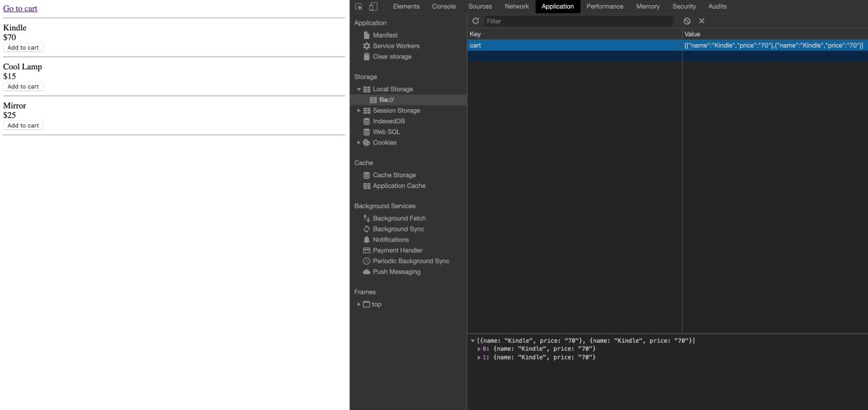Expand the Session Storage tree arrow
The width and height of the screenshot is (868, 410).
[x=358, y=111]
